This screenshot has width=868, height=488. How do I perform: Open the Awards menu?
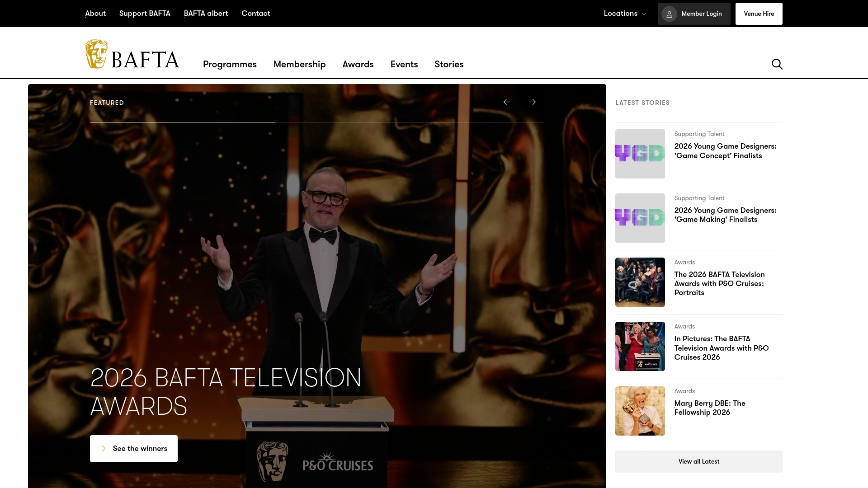pyautogui.click(x=358, y=64)
